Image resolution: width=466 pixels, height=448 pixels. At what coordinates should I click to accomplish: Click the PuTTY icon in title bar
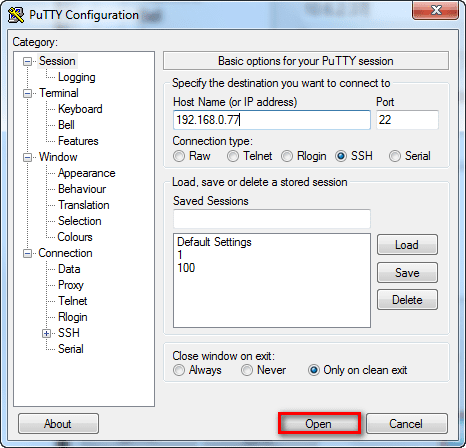pyautogui.click(x=16, y=15)
